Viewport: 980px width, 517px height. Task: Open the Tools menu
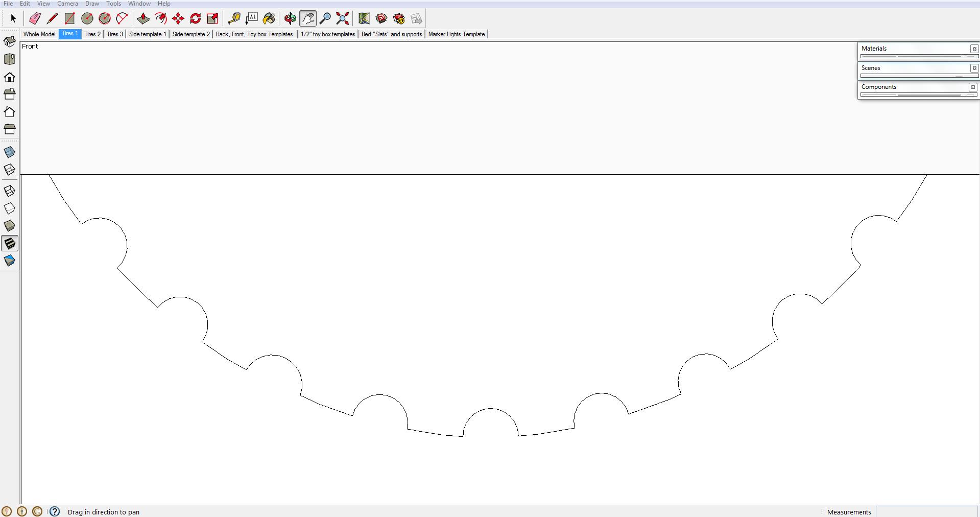(x=113, y=4)
